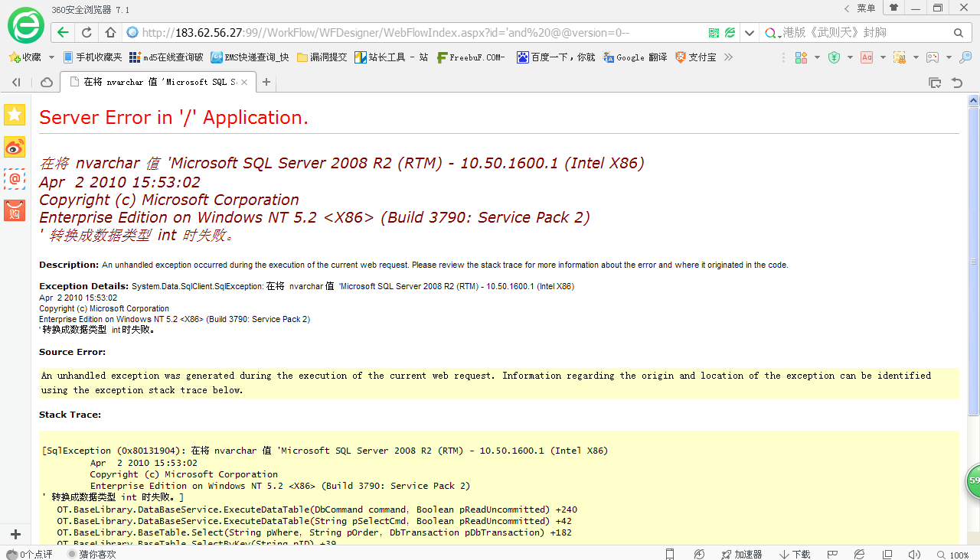Click the 加速器 accelerator button

pyautogui.click(x=741, y=554)
